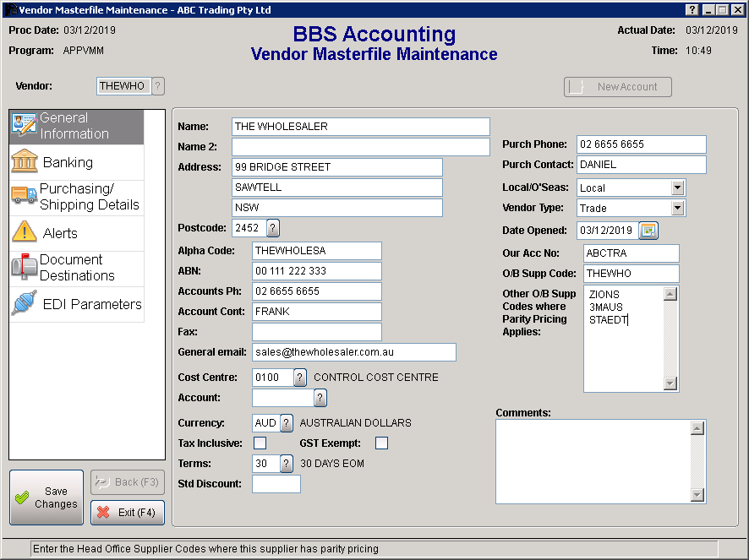This screenshot has width=749, height=560.
Task: Toggle the Tax Inclusive checkbox
Action: 260,443
